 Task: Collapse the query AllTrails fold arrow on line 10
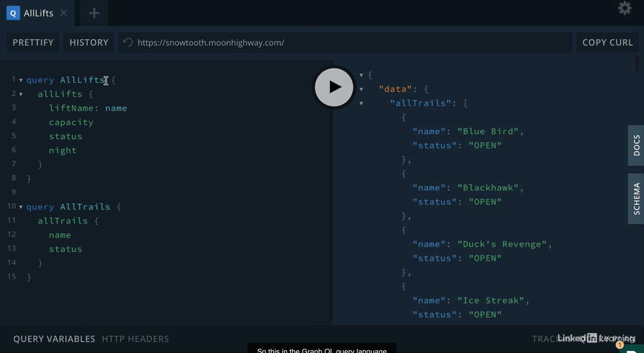[x=21, y=207]
